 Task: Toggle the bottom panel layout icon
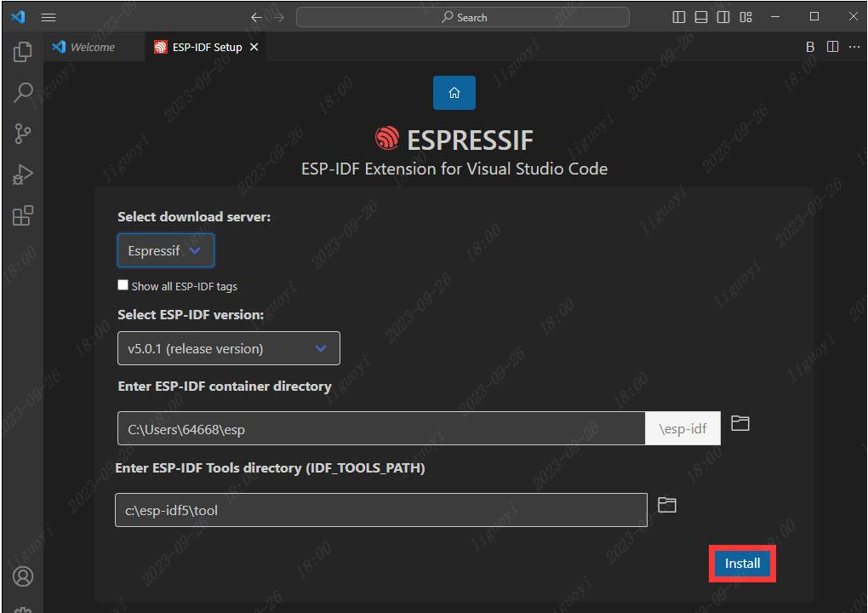tap(701, 17)
